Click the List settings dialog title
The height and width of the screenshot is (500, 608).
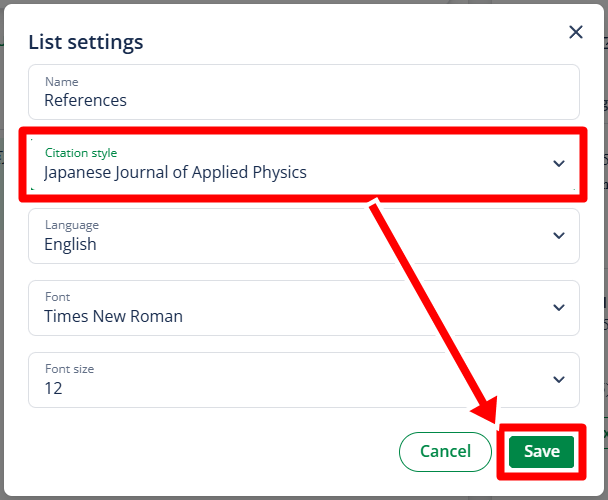(x=86, y=42)
